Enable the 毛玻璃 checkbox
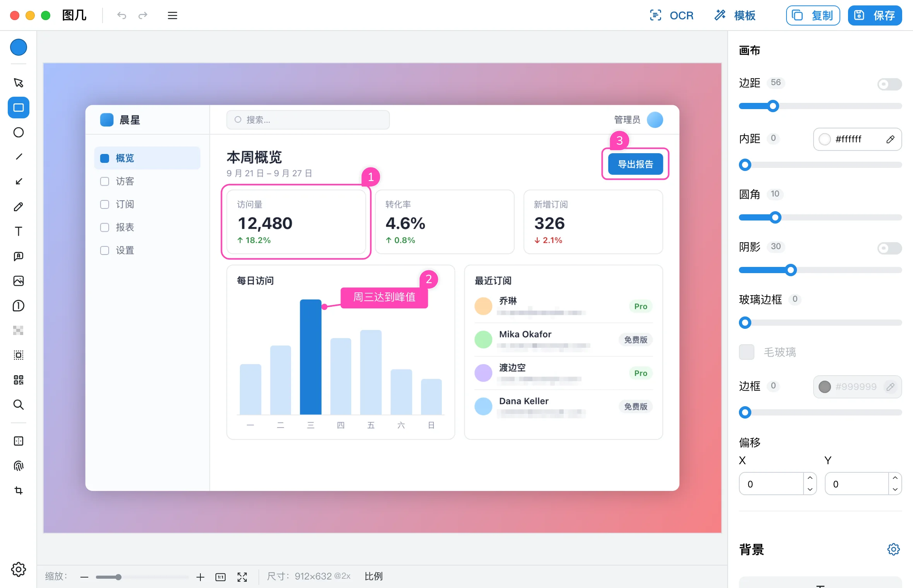 [746, 352]
